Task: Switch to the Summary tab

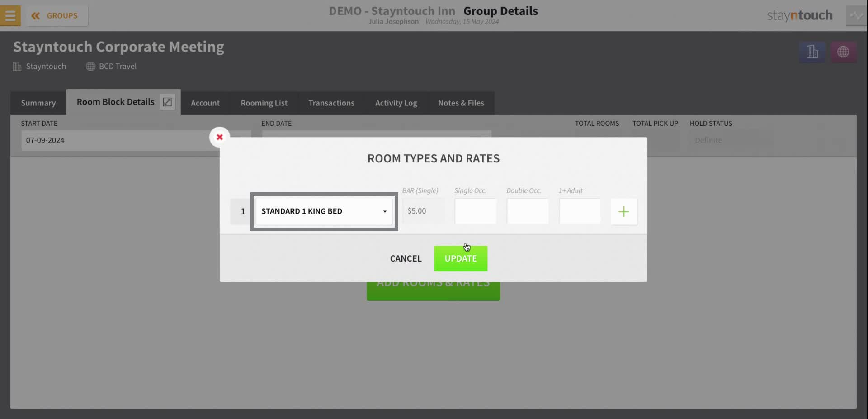Action: click(x=38, y=103)
